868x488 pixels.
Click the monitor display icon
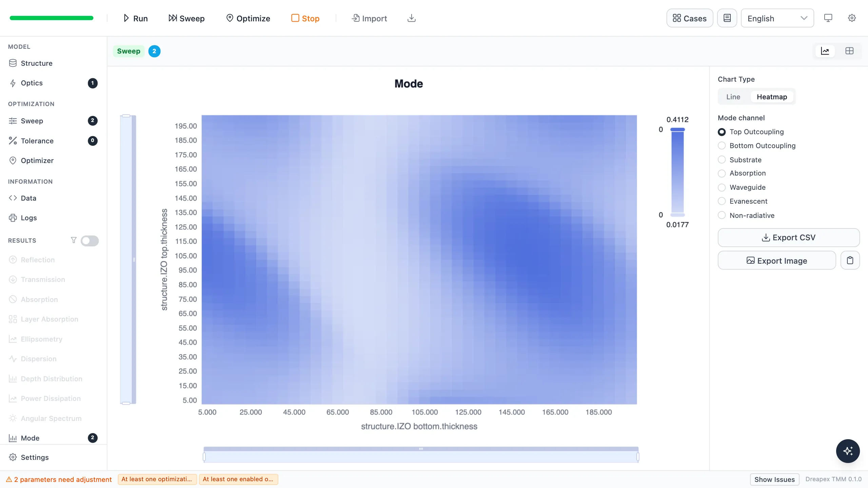pyautogui.click(x=828, y=18)
